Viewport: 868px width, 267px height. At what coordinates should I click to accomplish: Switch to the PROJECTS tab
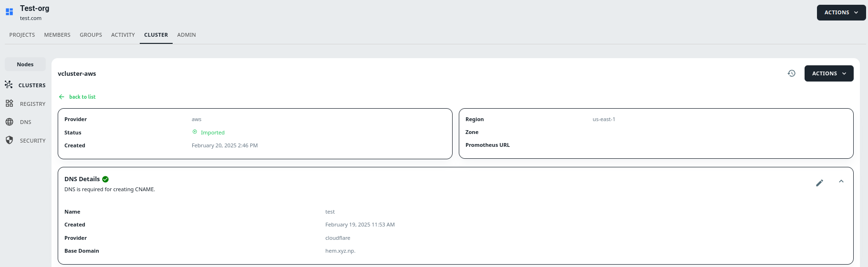(22, 35)
